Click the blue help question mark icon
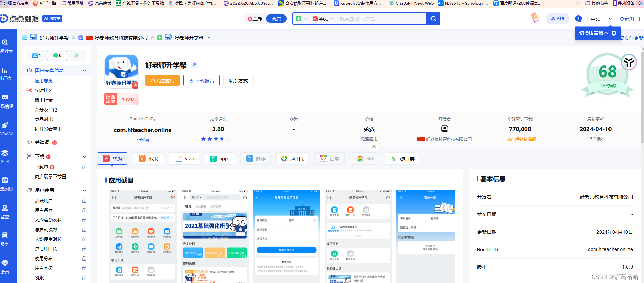The image size is (644, 283). [x=578, y=19]
